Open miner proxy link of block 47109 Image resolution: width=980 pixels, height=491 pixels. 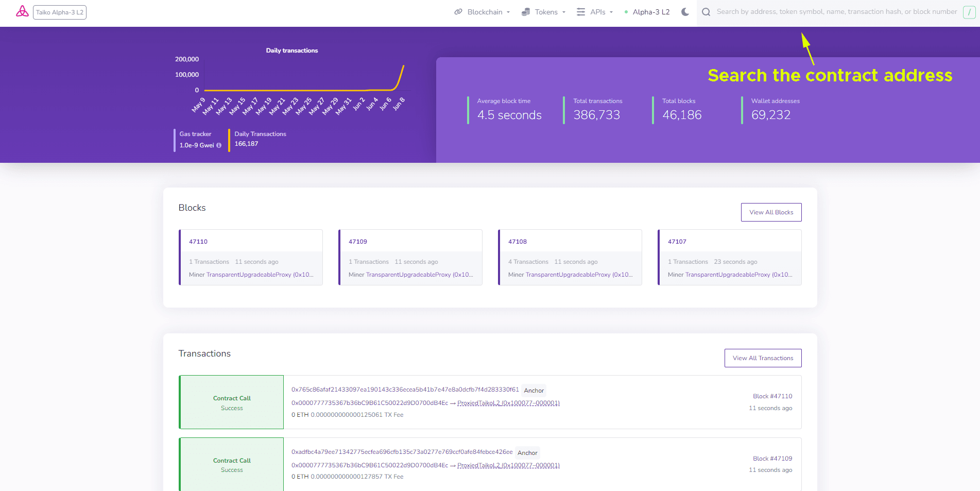[420, 275]
